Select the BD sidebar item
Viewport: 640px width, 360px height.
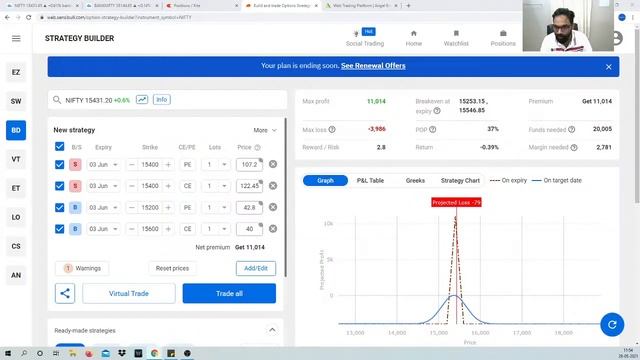pos(16,130)
